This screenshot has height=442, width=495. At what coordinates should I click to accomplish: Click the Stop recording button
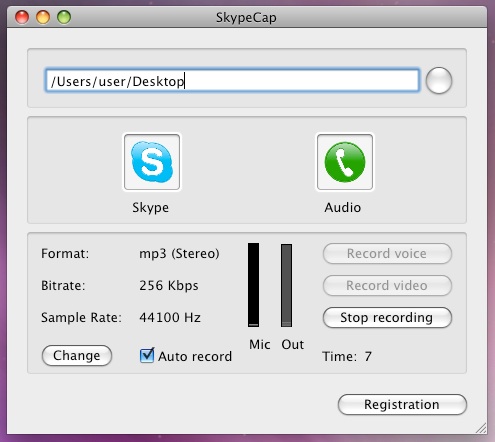click(387, 317)
